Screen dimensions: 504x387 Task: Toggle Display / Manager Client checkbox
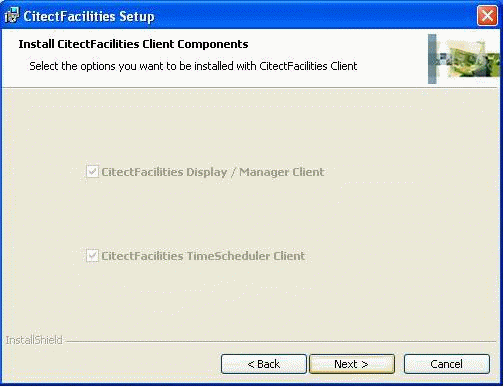click(x=92, y=172)
